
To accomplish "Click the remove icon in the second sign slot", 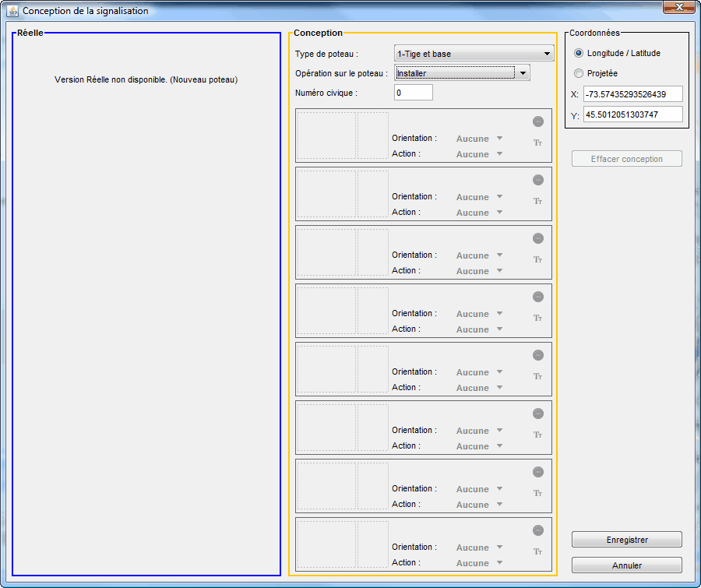I will (x=537, y=180).
